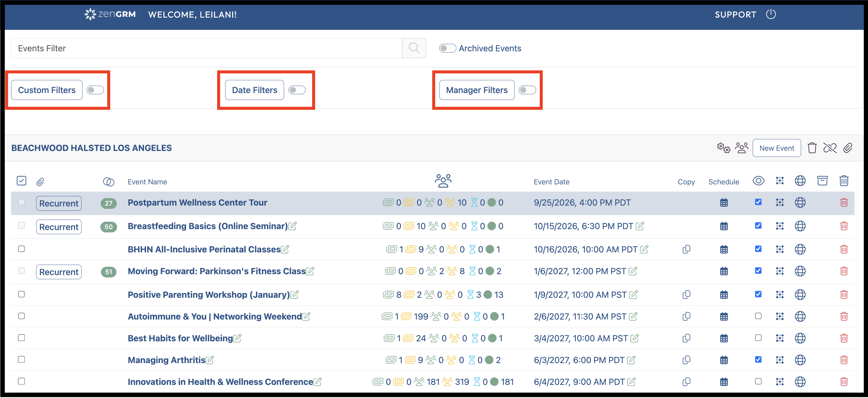
Task: Click the green 50 count badge
Action: pos(108,227)
